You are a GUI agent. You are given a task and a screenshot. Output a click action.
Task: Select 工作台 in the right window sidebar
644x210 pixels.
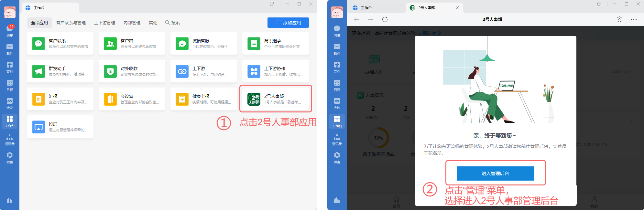pyautogui.click(x=337, y=121)
